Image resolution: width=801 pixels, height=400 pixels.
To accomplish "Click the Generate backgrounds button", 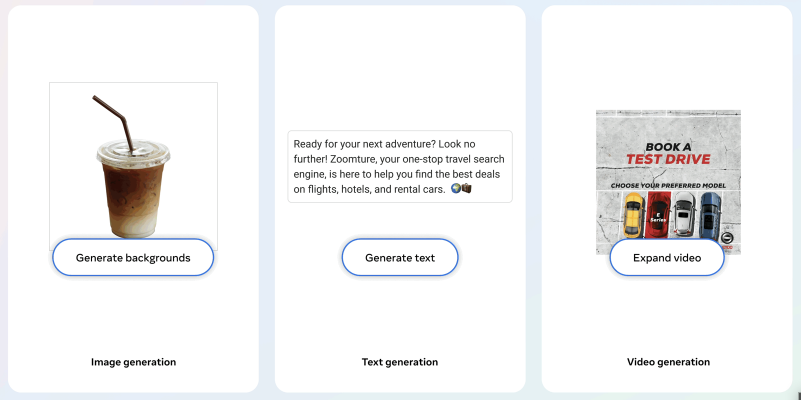I will (133, 257).
